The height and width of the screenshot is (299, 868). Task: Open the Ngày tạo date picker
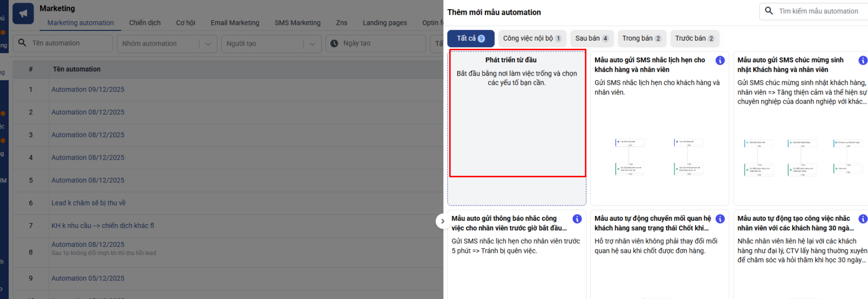(x=377, y=43)
